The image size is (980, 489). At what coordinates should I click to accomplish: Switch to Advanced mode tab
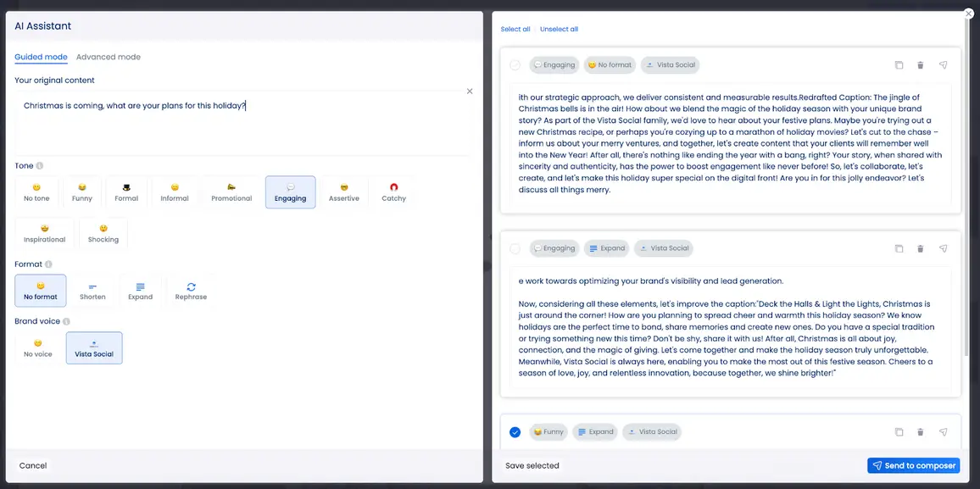(x=108, y=56)
